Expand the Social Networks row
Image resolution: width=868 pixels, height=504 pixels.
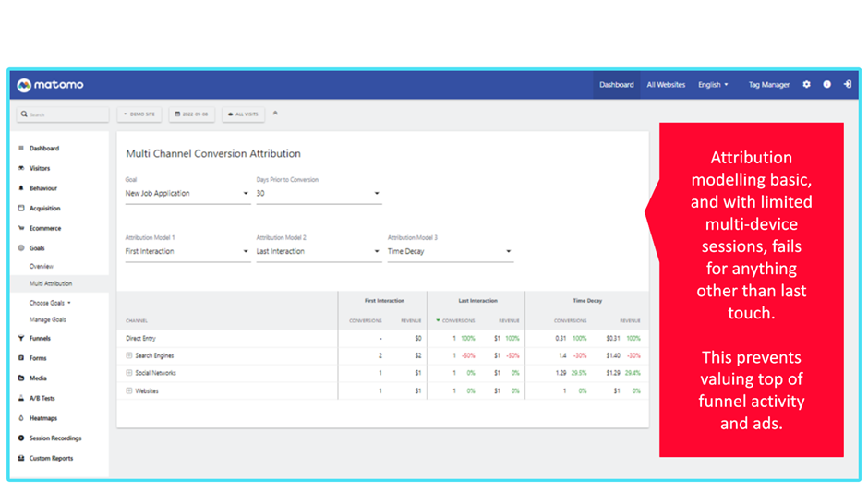[x=129, y=373]
